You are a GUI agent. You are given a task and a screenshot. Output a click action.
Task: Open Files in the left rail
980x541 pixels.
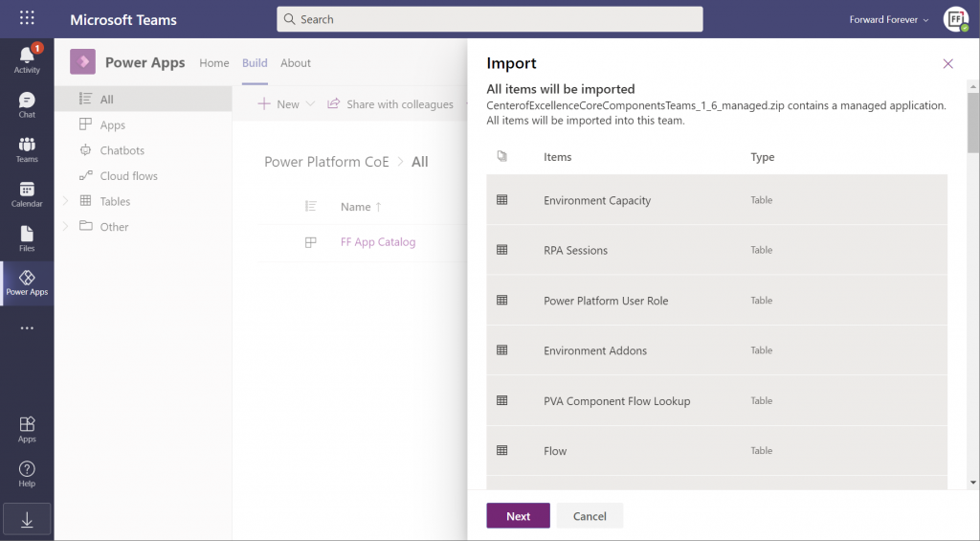click(x=27, y=238)
